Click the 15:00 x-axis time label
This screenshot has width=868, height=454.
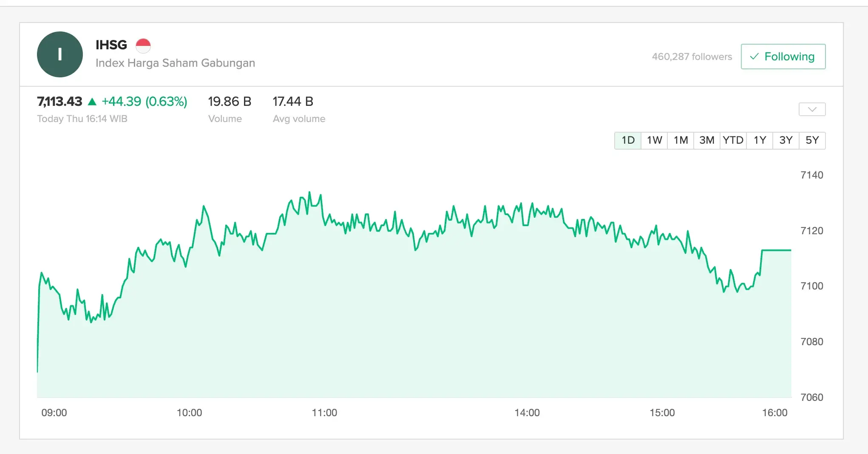pyautogui.click(x=662, y=413)
